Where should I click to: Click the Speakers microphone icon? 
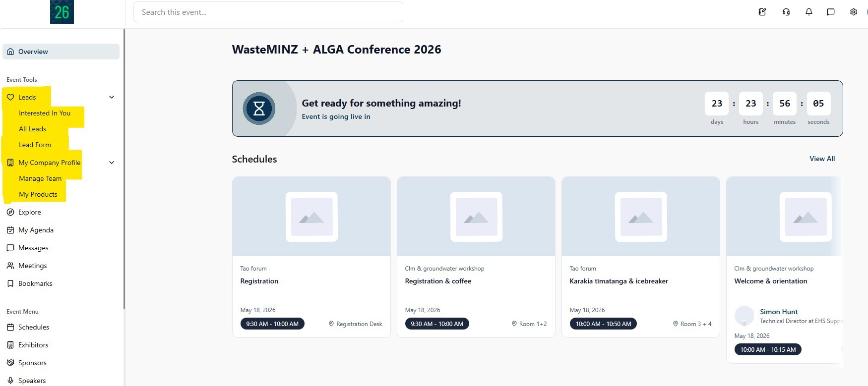10,381
